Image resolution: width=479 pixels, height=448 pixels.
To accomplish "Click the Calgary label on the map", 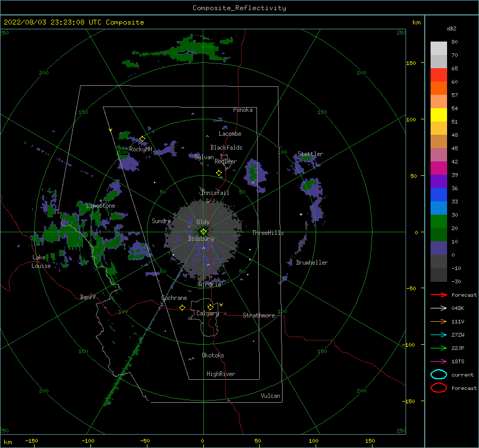I will click(208, 313).
